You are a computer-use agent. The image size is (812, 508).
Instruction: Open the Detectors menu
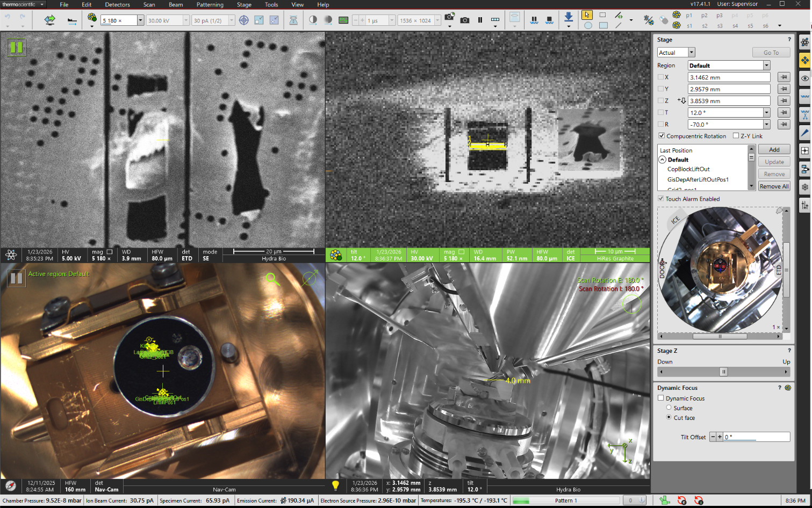tap(117, 4)
